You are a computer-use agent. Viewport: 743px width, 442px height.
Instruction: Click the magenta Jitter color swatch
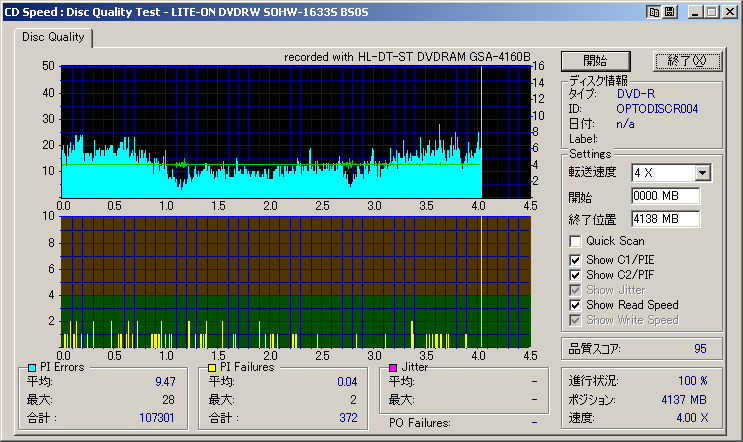393,368
